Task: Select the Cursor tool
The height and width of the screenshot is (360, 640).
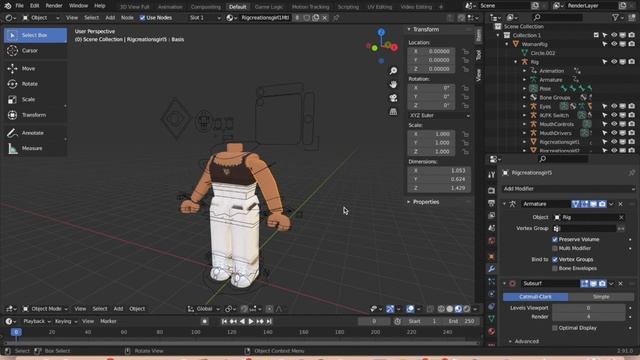Action: tap(36, 51)
